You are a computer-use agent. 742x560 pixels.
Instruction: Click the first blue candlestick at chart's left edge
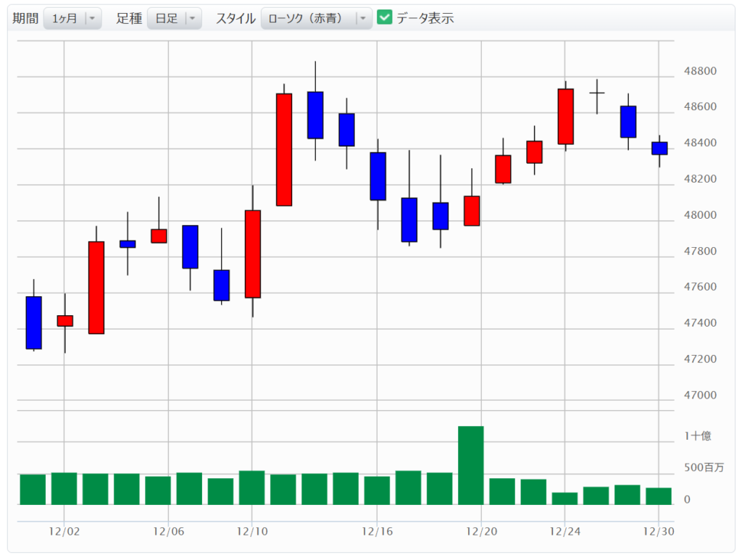pos(33,322)
